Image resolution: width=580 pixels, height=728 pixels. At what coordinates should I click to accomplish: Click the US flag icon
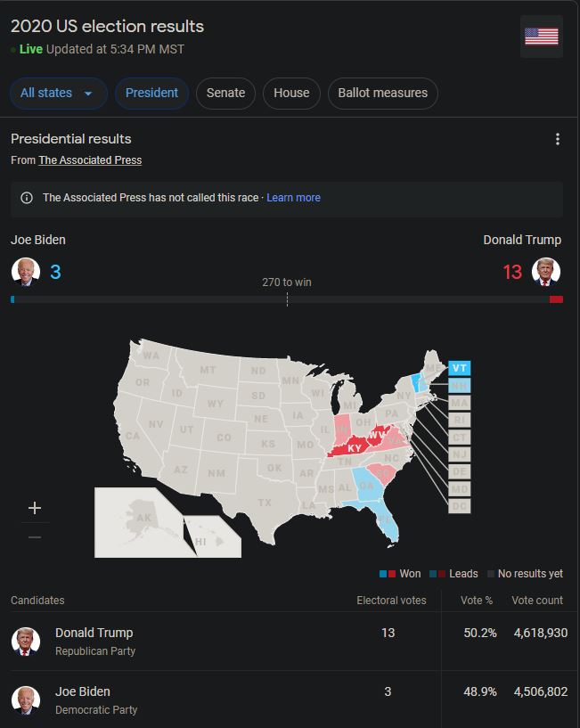[541, 37]
